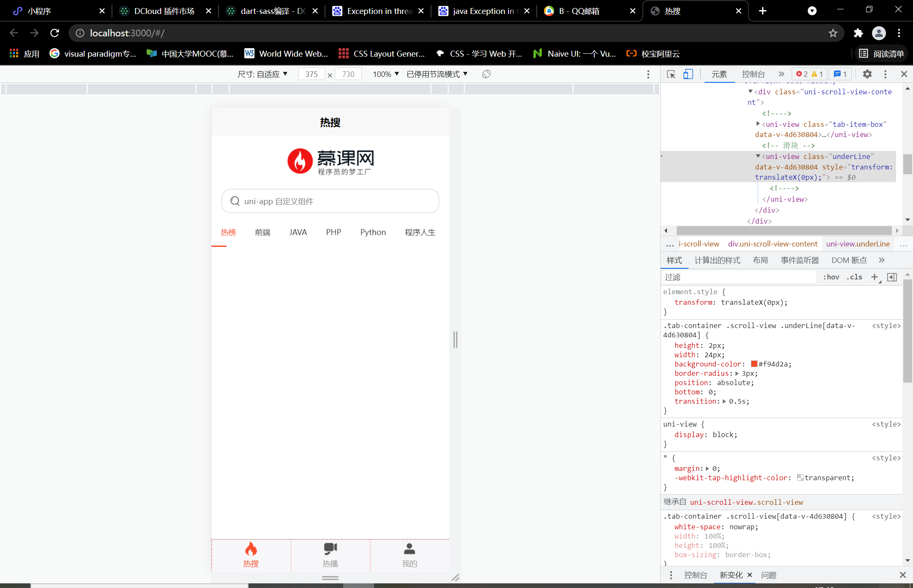Reload the localhost page
This screenshot has width=913, height=588.
pyautogui.click(x=55, y=33)
